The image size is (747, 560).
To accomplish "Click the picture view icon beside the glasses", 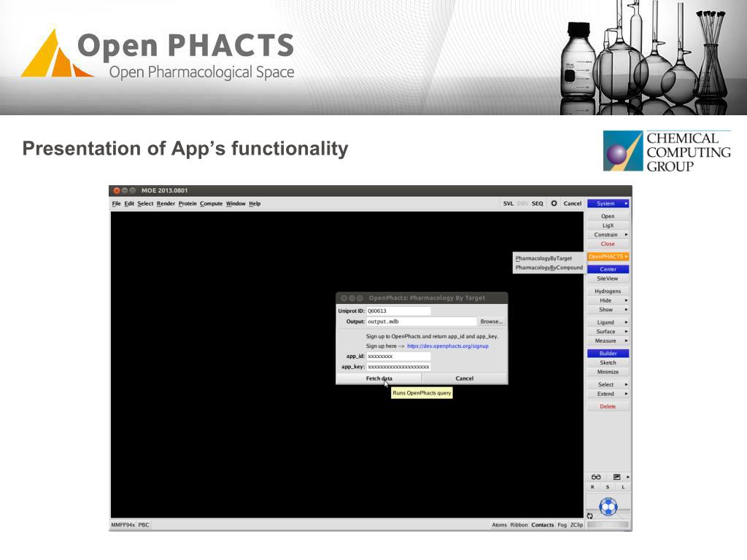I will coord(616,477).
